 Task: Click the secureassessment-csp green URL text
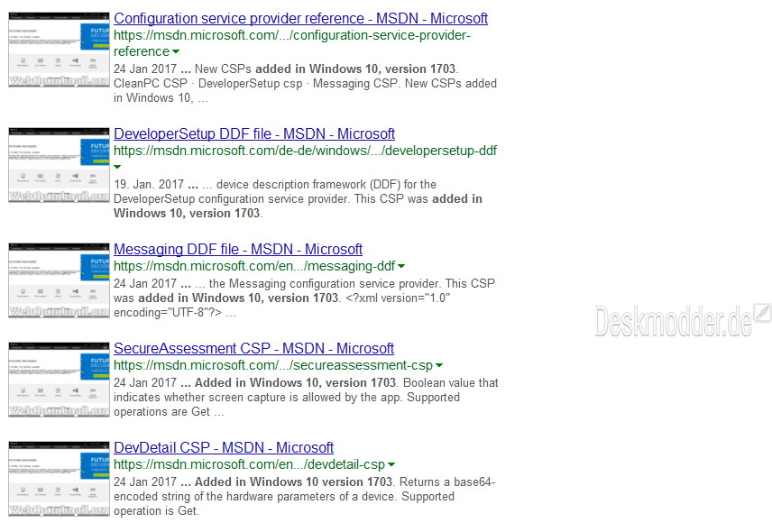tap(273, 366)
